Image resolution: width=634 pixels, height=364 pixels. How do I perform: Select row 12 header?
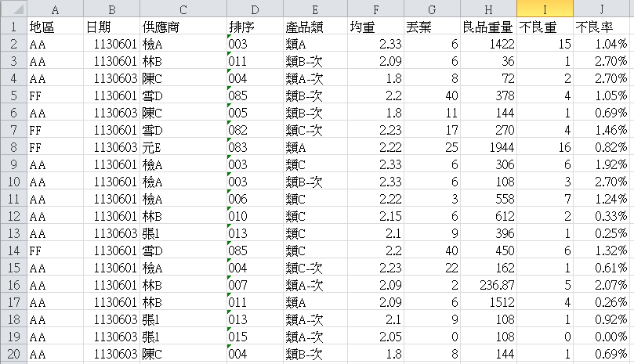point(14,216)
